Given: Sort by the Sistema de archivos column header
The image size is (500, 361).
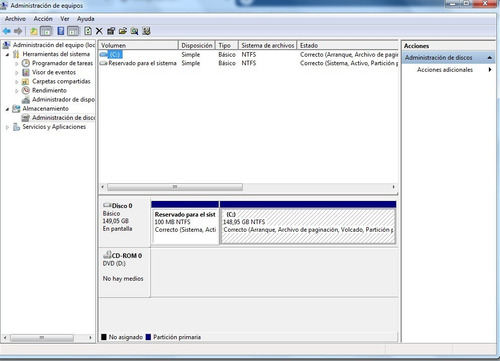Looking at the screenshot, I should pyautogui.click(x=268, y=45).
